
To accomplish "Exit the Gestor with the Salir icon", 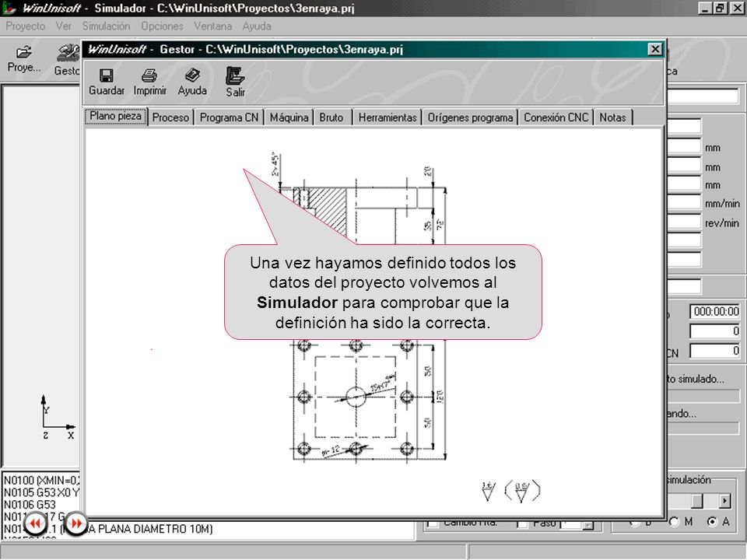I will (235, 82).
